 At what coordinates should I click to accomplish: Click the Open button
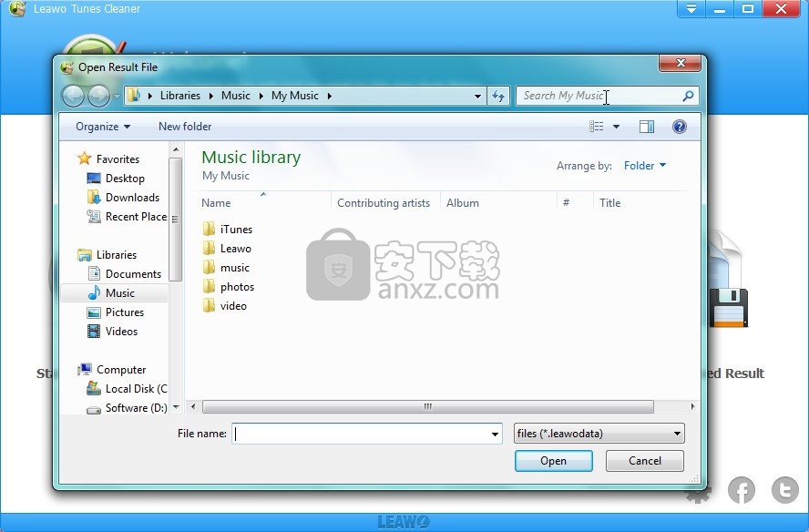coord(553,461)
